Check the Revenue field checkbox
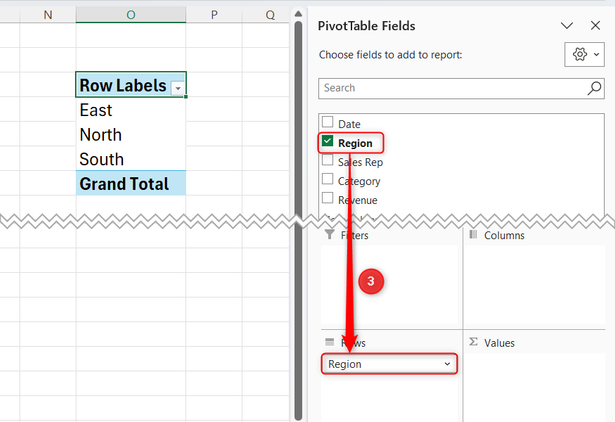Image resolution: width=615 pixels, height=422 pixels. pos(328,198)
